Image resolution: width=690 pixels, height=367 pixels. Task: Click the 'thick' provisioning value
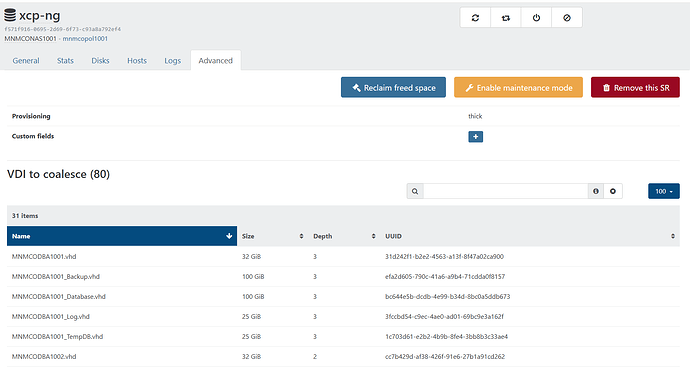(475, 116)
